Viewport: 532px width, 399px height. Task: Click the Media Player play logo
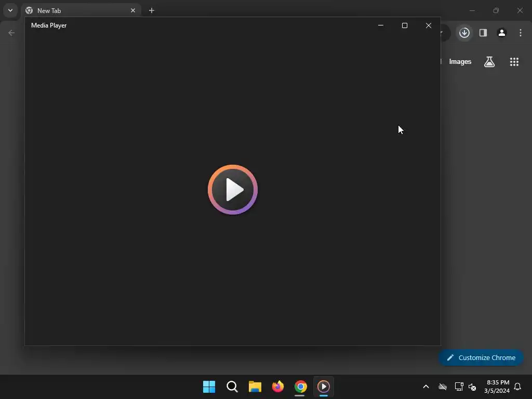[232, 189]
